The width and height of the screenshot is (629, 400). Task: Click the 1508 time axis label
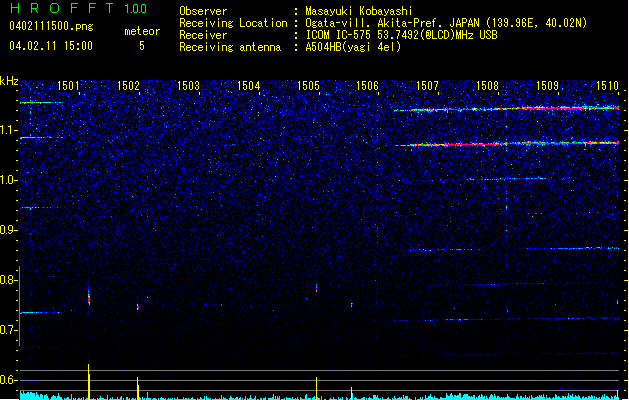pyautogui.click(x=487, y=85)
